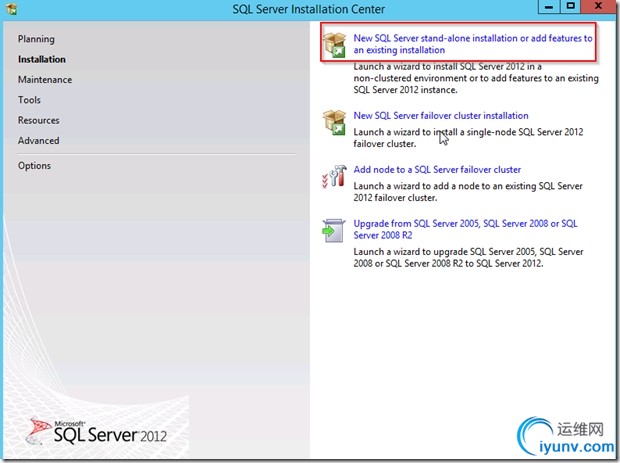Image resolution: width=620 pixels, height=463 pixels.
Task: Select the Installation section
Action: click(x=42, y=59)
